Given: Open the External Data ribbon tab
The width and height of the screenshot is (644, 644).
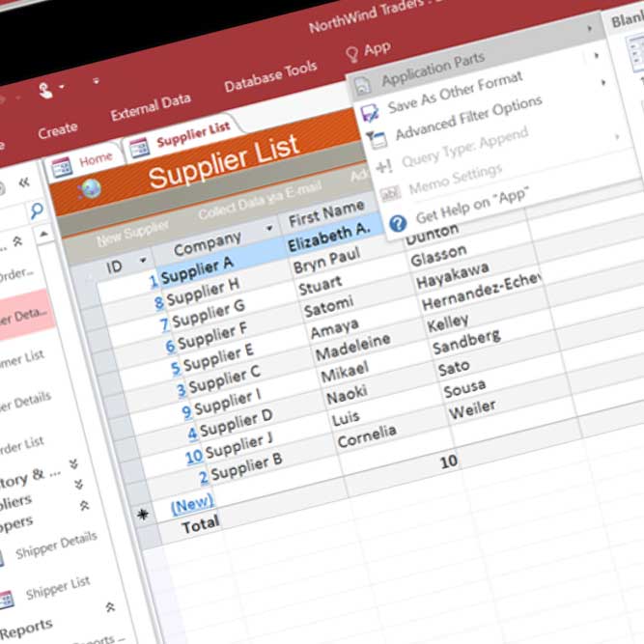Looking at the screenshot, I should coord(151,107).
